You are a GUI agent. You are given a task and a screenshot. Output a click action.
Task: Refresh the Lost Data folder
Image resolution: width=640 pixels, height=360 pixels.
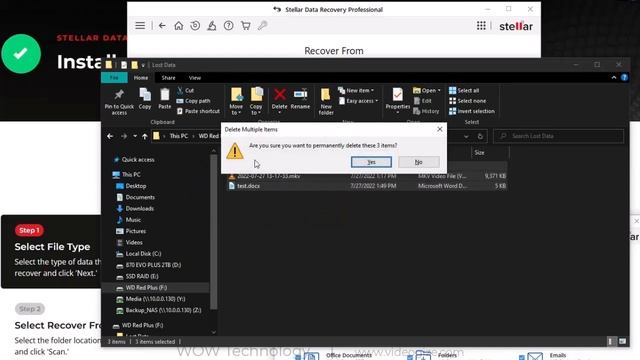[480, 136]
